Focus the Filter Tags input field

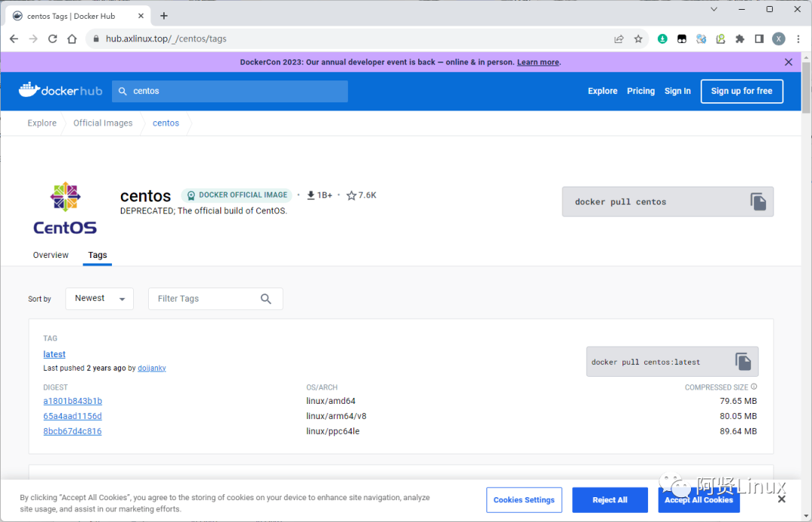(208, 299)
